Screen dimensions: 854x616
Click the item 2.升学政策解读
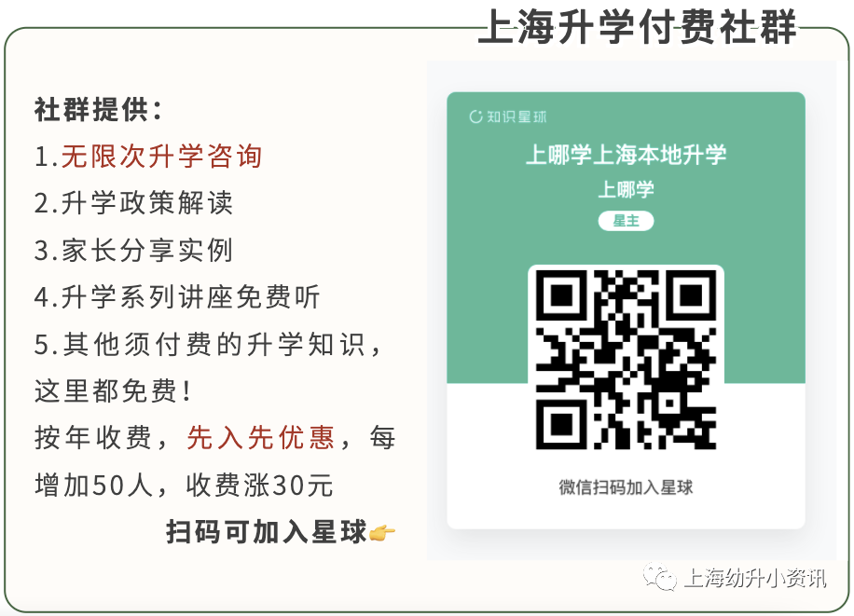tap(134, 203)
